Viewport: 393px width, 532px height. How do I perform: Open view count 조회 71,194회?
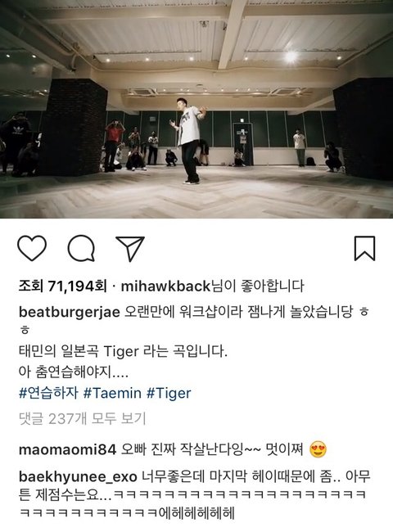pyautogui.click(x=62, y=286)
